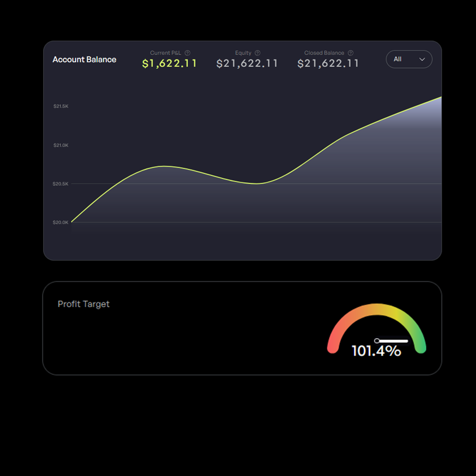The width and height of the screenshot is (476, 476).
Task: Click the $20.0K y-axis label
Action: [x=61, y=223]
